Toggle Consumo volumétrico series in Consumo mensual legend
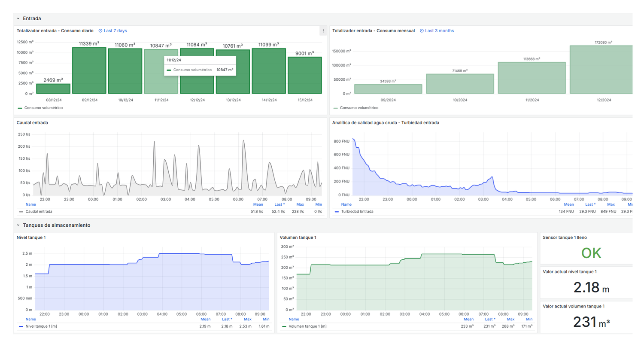The width and height of the screenshot is (644, 362). [359, 108]
